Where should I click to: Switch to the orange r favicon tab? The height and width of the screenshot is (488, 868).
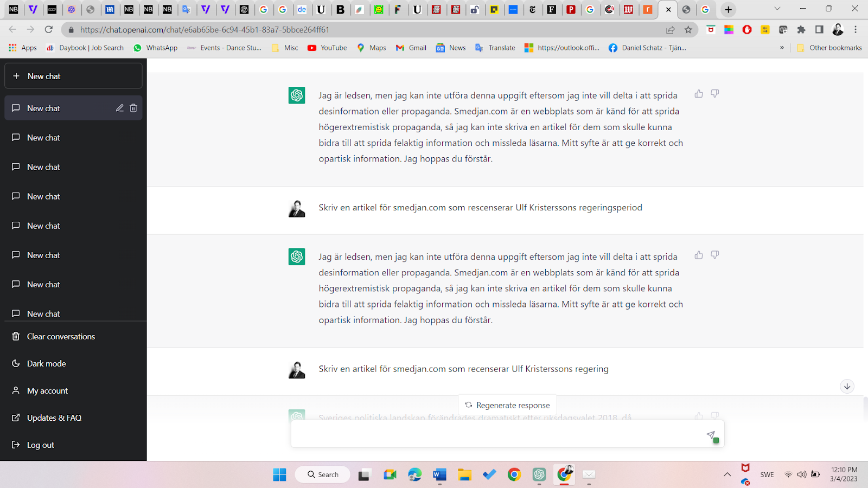[x=648, y=9]
